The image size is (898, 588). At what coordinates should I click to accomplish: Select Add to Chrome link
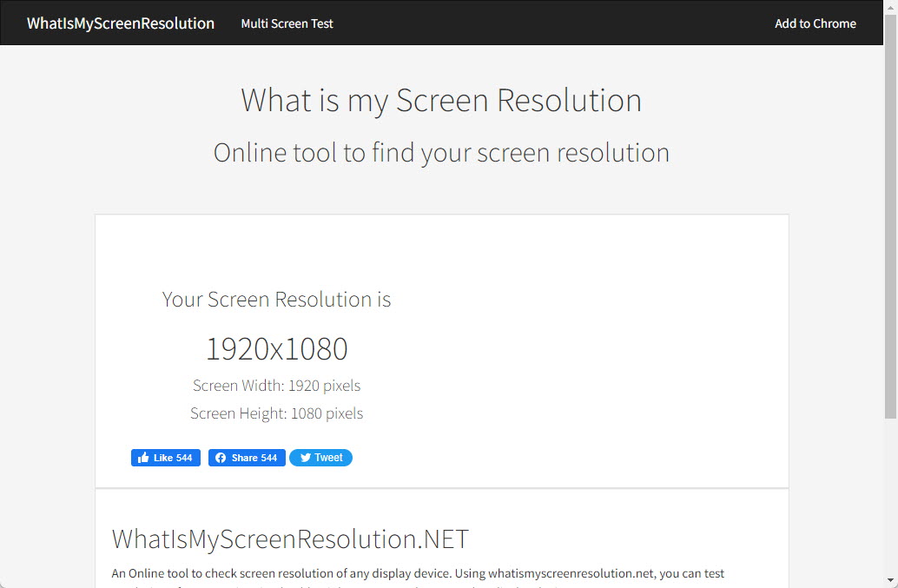[x=815, y=23]
